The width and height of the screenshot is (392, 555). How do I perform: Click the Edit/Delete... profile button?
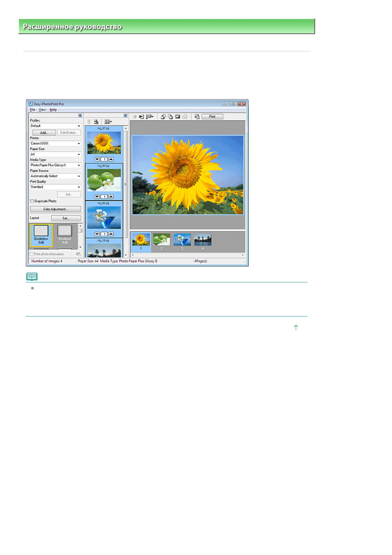click(x=69, y=133)
